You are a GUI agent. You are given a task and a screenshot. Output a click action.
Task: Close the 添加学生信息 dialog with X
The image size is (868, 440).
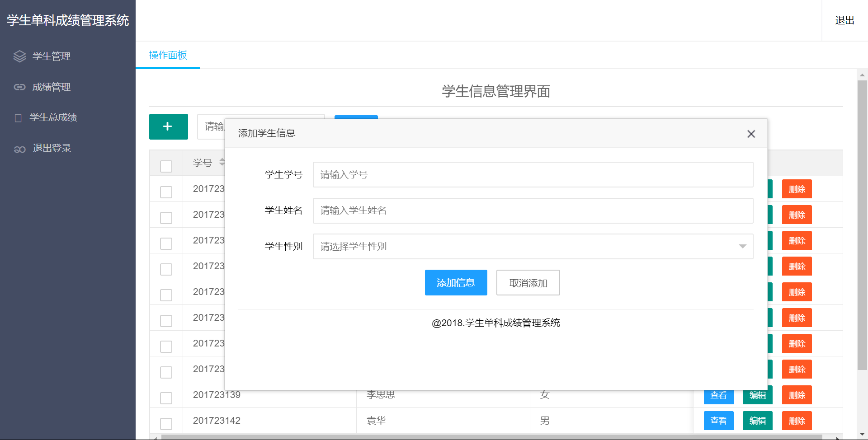(x=751, y=134)
